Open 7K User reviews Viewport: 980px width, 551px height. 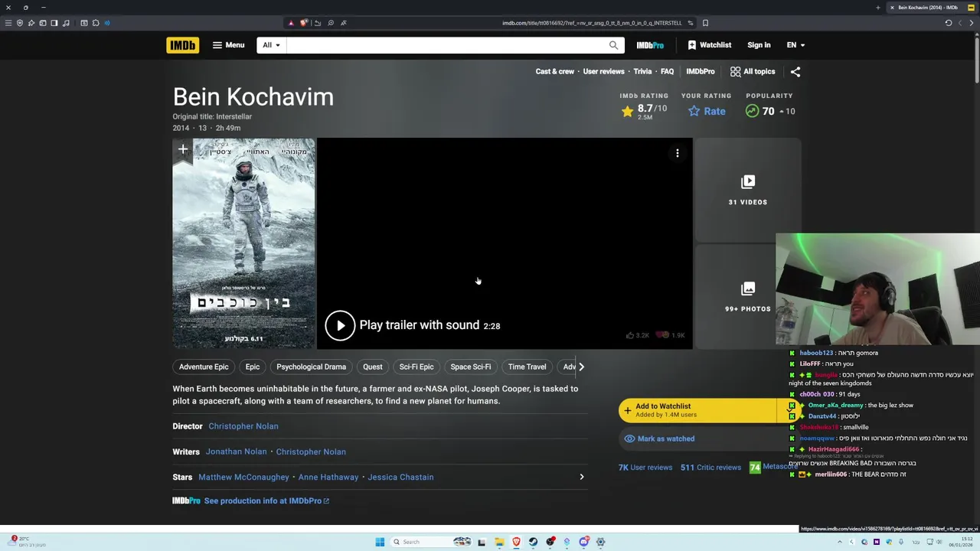645,467
